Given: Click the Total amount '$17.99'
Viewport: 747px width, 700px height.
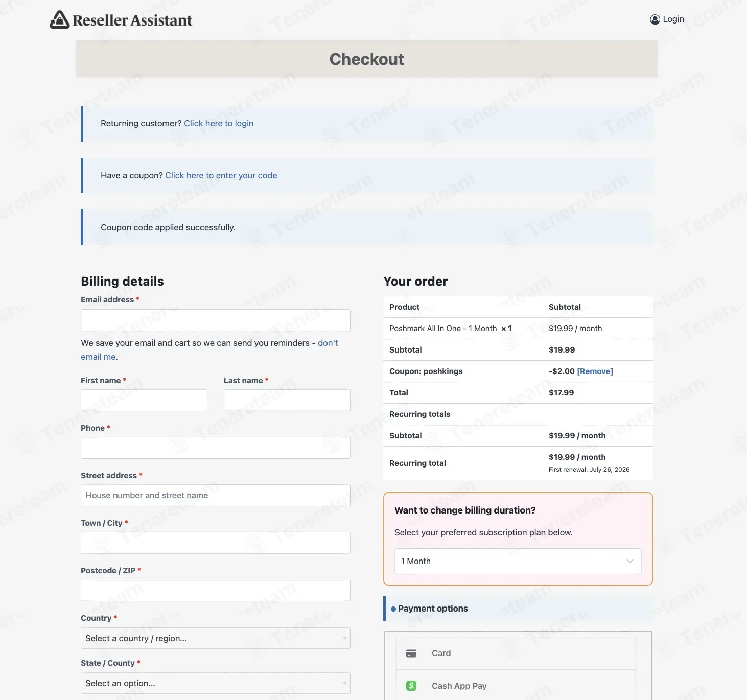Looking at the screenshot, I should point(561,393).
